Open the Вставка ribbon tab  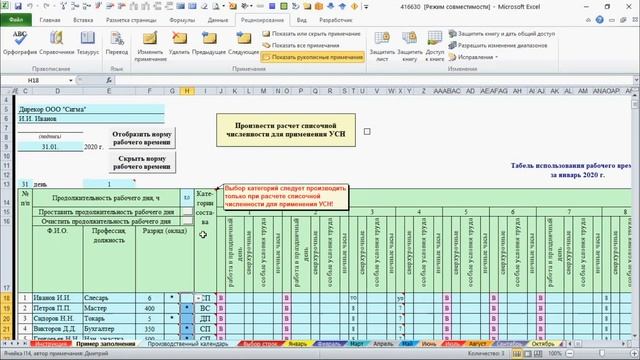83,20
